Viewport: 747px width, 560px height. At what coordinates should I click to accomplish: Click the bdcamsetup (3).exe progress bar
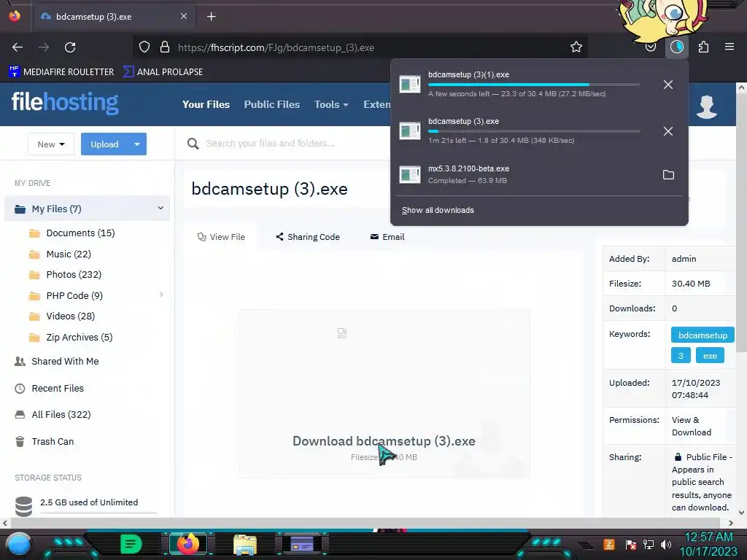pos(533,131)
